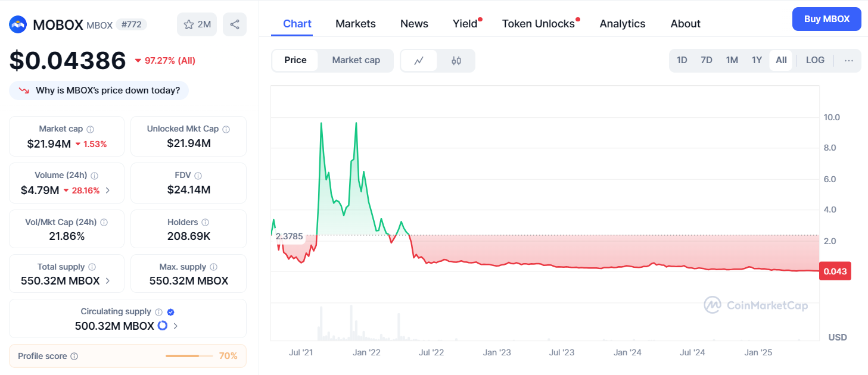Click the $24.14M FDV value
Screen dimensions: 868x375
coord(189,190)
